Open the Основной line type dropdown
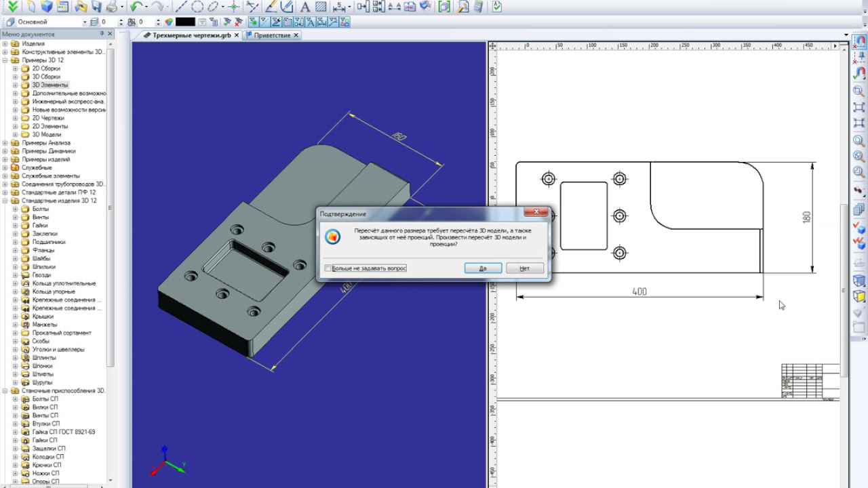The width and height of the screenshot is (868, 488). click(x=85, y=22)
